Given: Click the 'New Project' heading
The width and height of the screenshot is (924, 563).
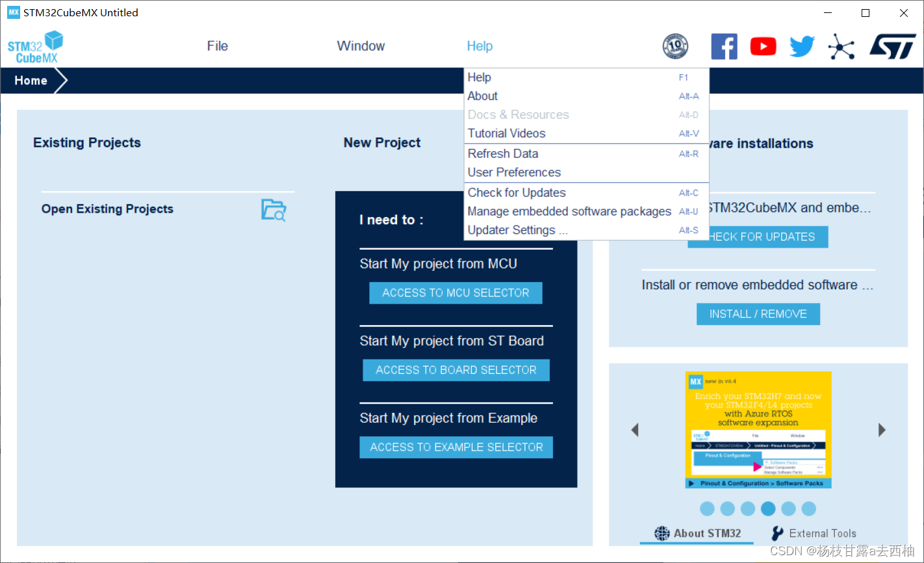Looking at the screenshot, I should pos(382,143).
